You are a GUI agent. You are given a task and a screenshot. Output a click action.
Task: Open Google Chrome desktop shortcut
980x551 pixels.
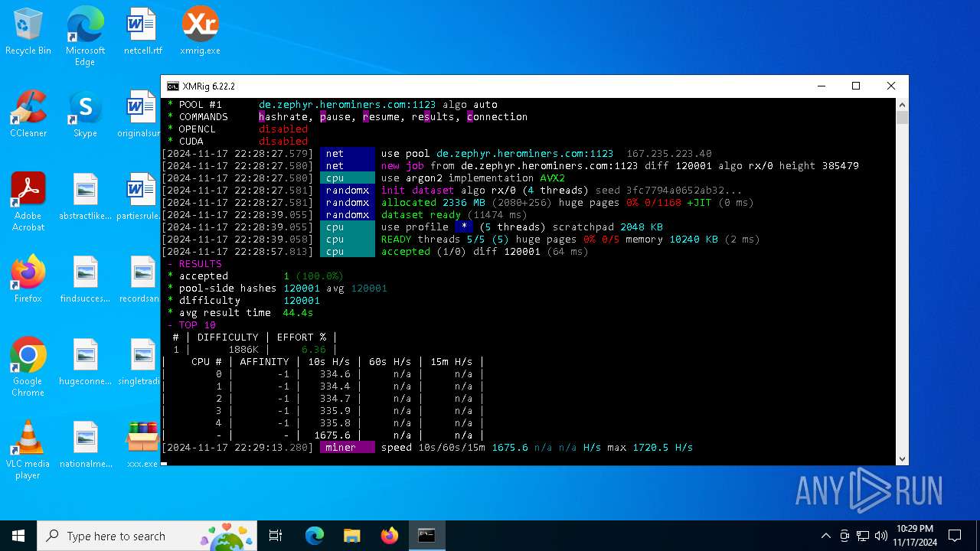[28, 367]
